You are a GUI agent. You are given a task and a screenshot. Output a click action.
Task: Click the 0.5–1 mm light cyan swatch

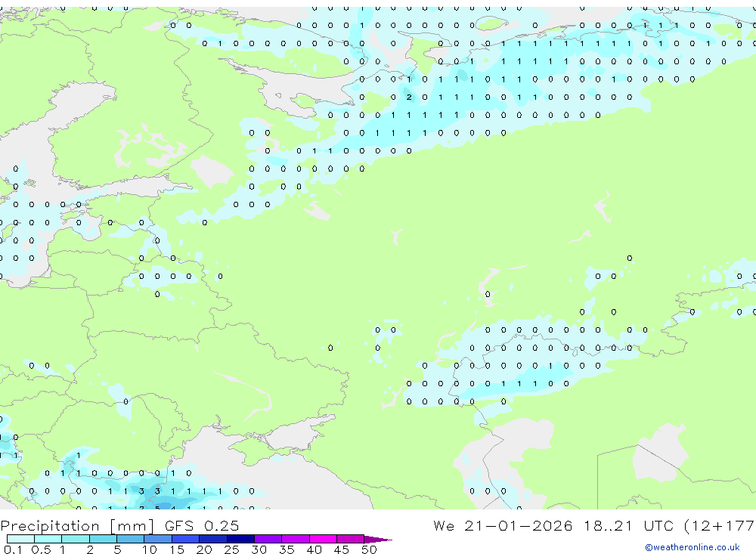[48, 539]
